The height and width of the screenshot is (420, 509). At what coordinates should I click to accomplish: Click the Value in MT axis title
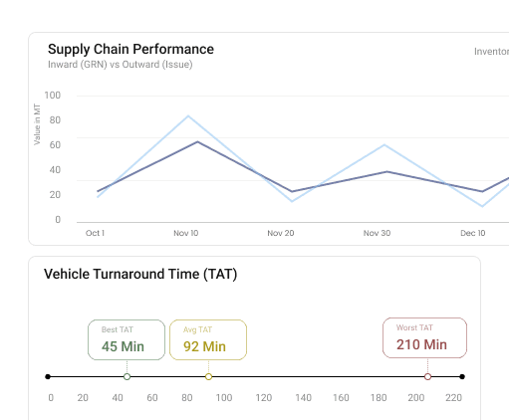tap(37, 124)
